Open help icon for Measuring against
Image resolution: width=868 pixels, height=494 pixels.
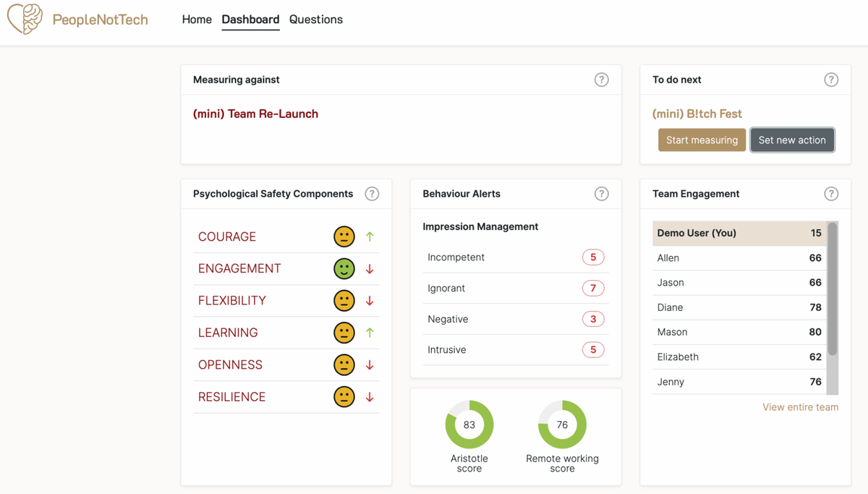click(x=601, y=80)
